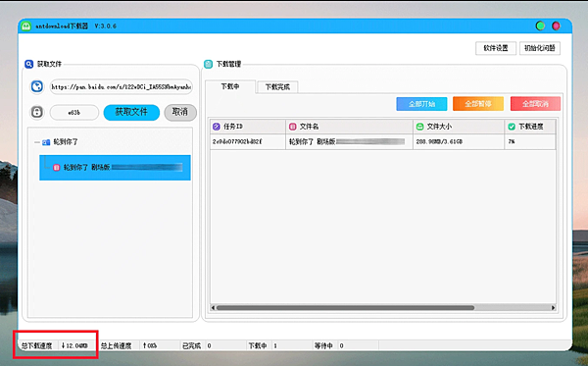Select highlighted file 轮到你了 剧场版

pos(115,168)
